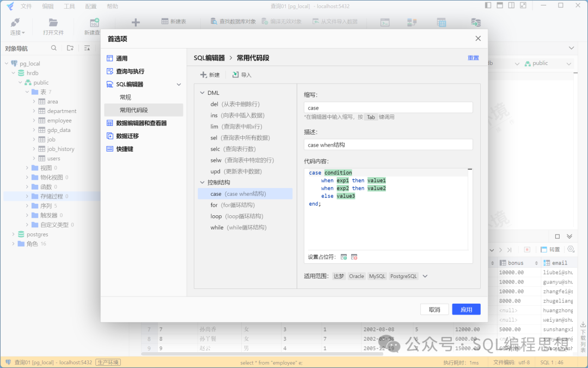Expand the 适用范围 database dropdown
This screenshot has width=588, height=368.
click(x=425, y=276)
